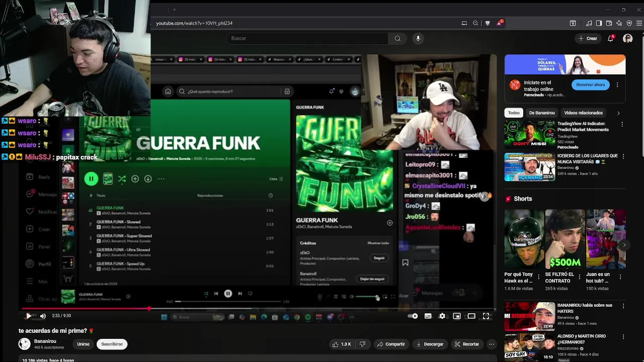Screen dimensions: 644x362
Task: Click the Descargar download button
Action: tap(430, 344)
